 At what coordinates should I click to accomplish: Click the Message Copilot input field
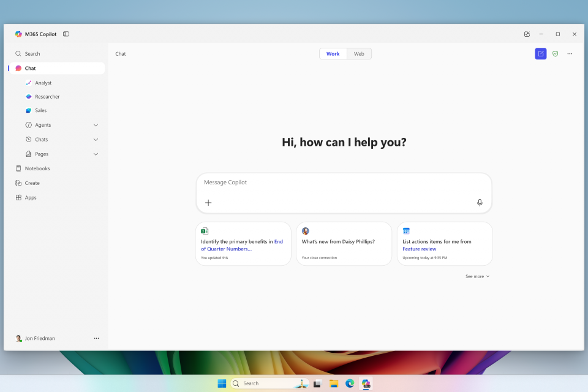[x=343, y=183]
